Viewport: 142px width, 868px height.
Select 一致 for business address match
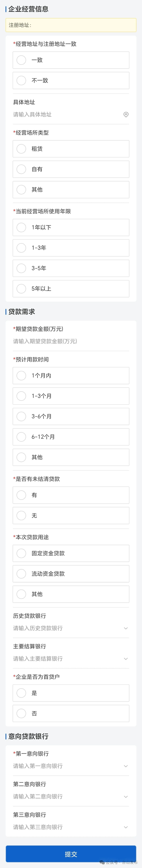click(21, 60)
